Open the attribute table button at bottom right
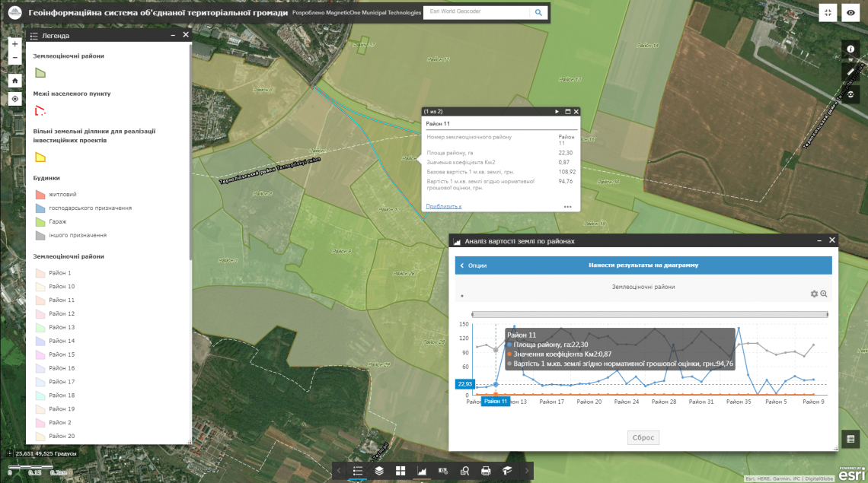This screenshot has height=483, width=868. 850,440
